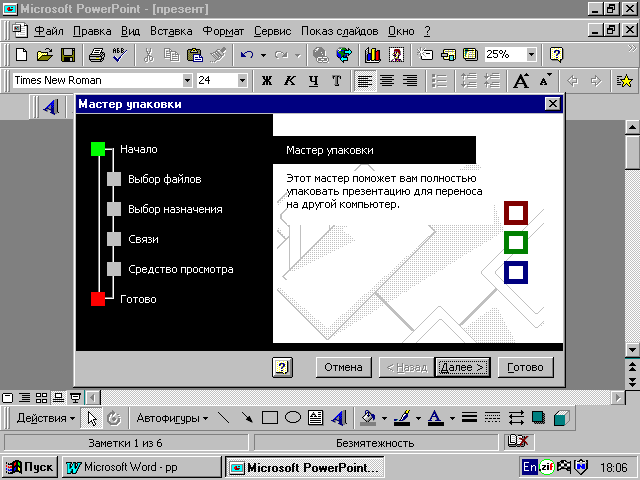Open animation effects star icon
The height and width of the screenshot is (480, 640).
click(624, 80)
